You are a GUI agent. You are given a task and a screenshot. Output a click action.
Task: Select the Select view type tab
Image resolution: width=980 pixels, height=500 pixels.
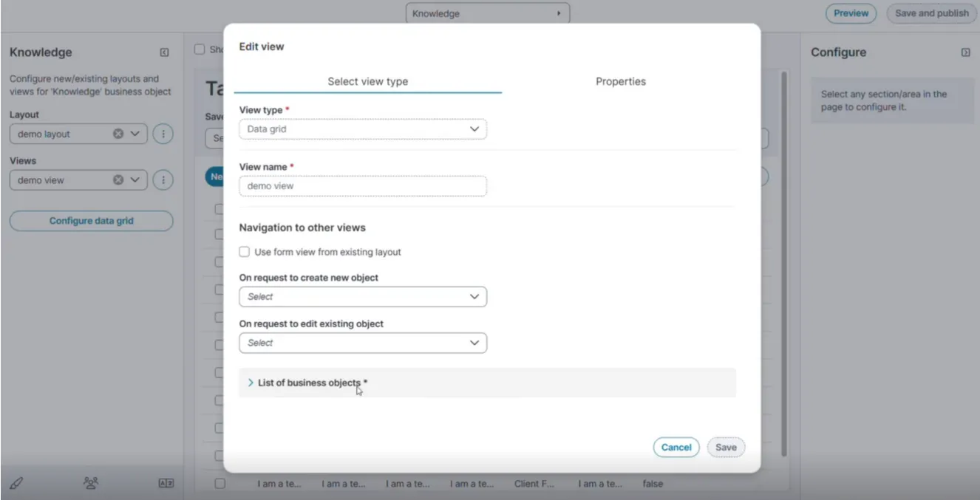tap(368, 81)
